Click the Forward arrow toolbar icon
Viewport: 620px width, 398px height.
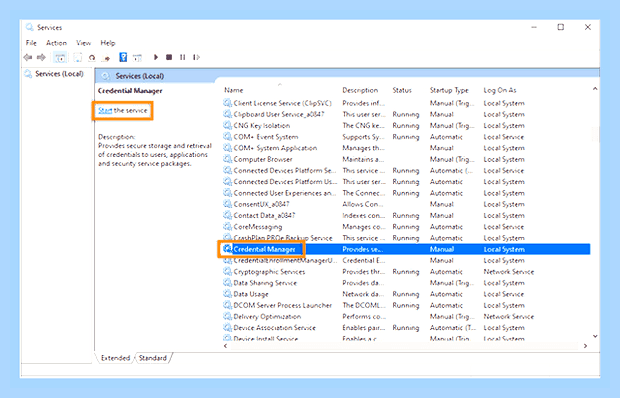pos(41,57)
